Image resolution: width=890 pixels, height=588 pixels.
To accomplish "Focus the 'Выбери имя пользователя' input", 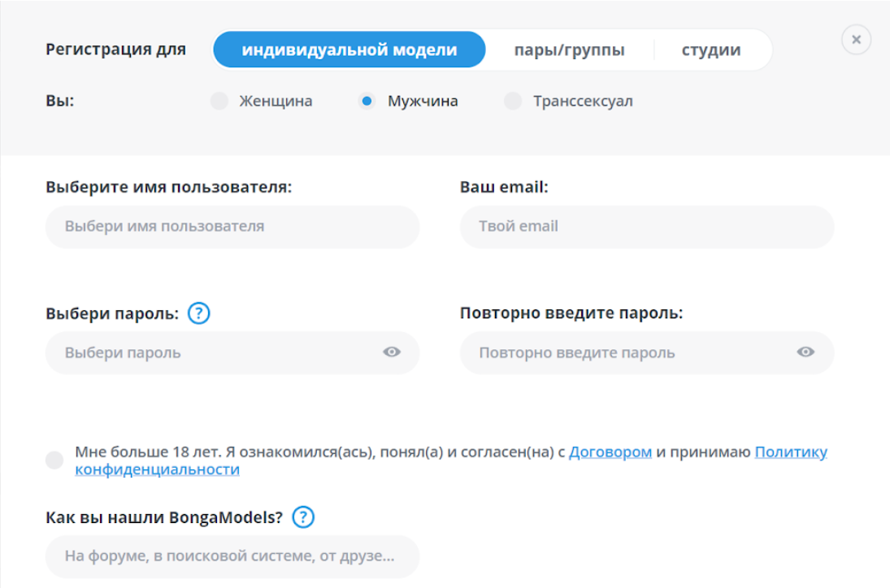I will pyautogui.click(x=232, y=227).
